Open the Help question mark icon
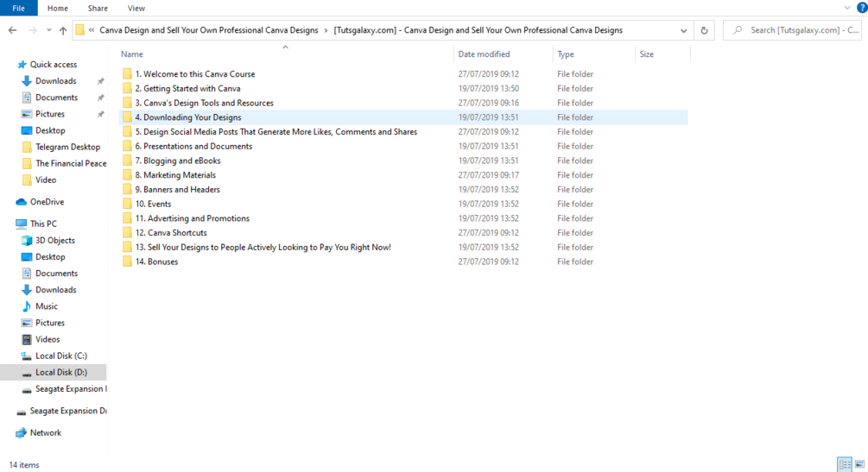Screen dimensions: 868x472 click(x=862, y=8)
